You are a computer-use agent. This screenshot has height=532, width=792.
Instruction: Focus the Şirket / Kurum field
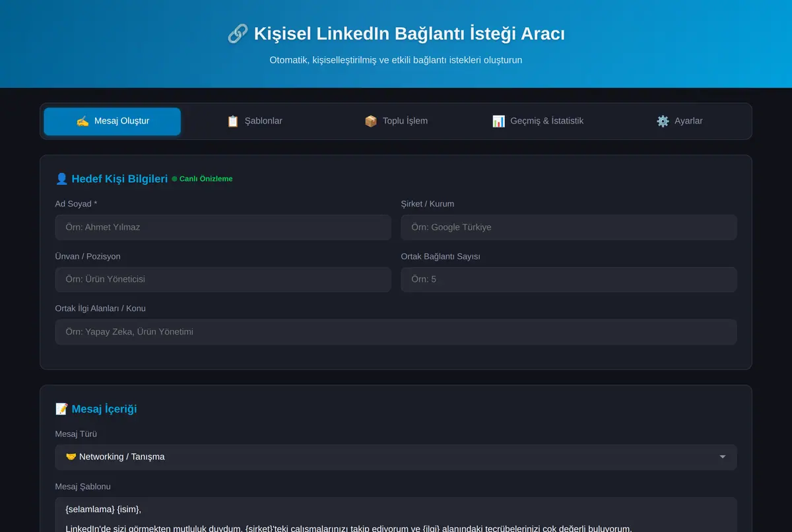pyautogui.click(x=569, y=227)
